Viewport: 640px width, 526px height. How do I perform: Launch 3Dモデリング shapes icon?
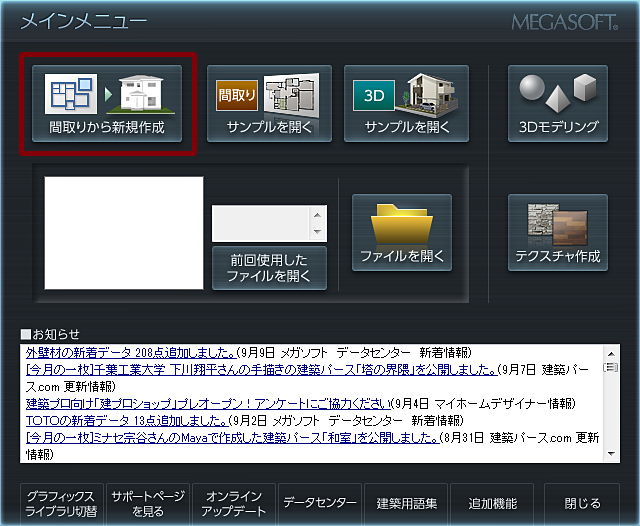click(558, 94)
